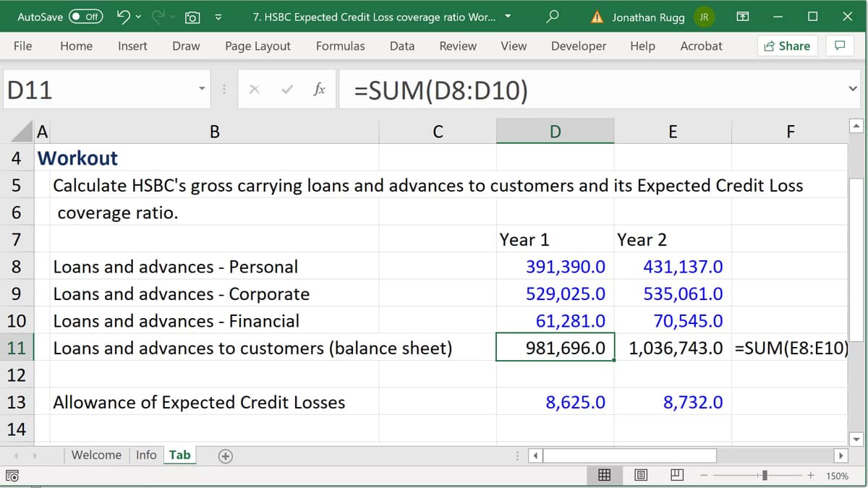The image size is (868, 488).
Task: Open the Developer ribbon tab
Action: [x=579, y=46]
